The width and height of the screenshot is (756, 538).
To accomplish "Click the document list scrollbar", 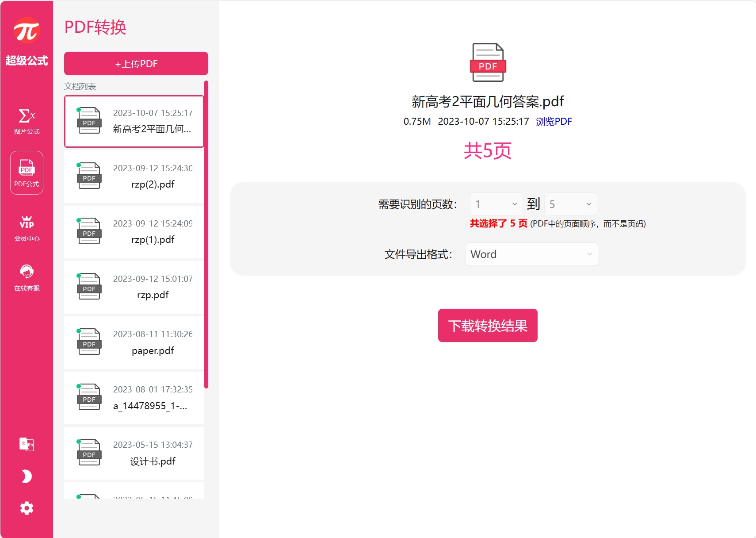I will tap(206, 234).
